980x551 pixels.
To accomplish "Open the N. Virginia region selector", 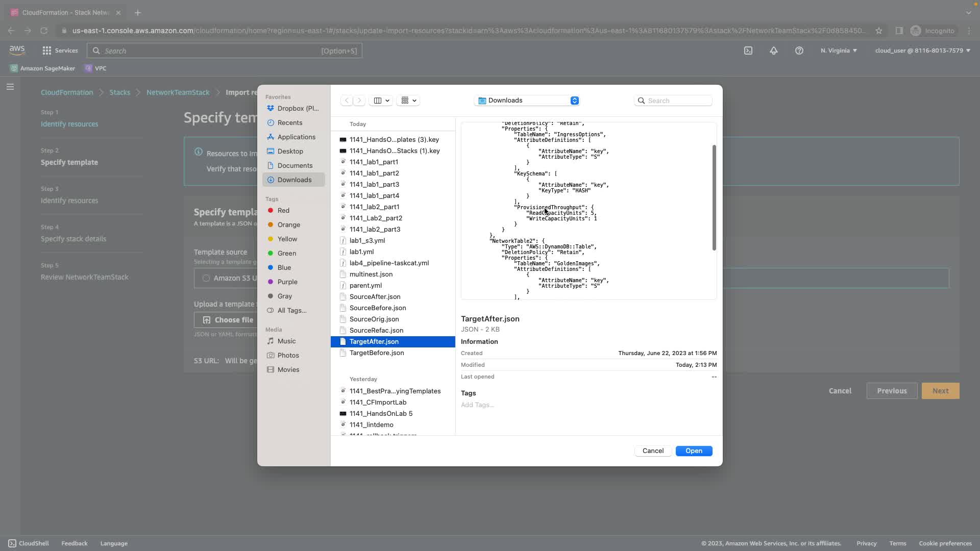I will click(x=838, y=51).
